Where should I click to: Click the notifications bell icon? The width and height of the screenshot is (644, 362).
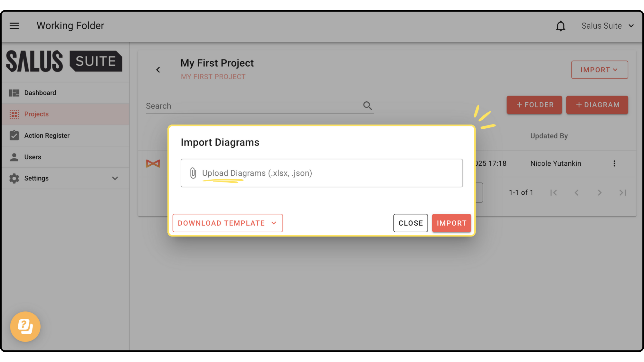click(561, 26)
